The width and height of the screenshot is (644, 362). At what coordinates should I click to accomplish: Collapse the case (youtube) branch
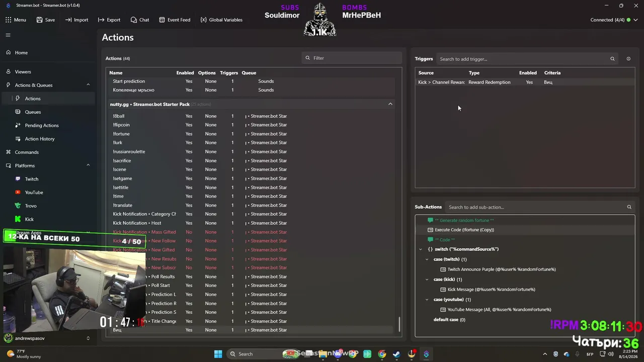pyautogui.click(x=427, y=300)
